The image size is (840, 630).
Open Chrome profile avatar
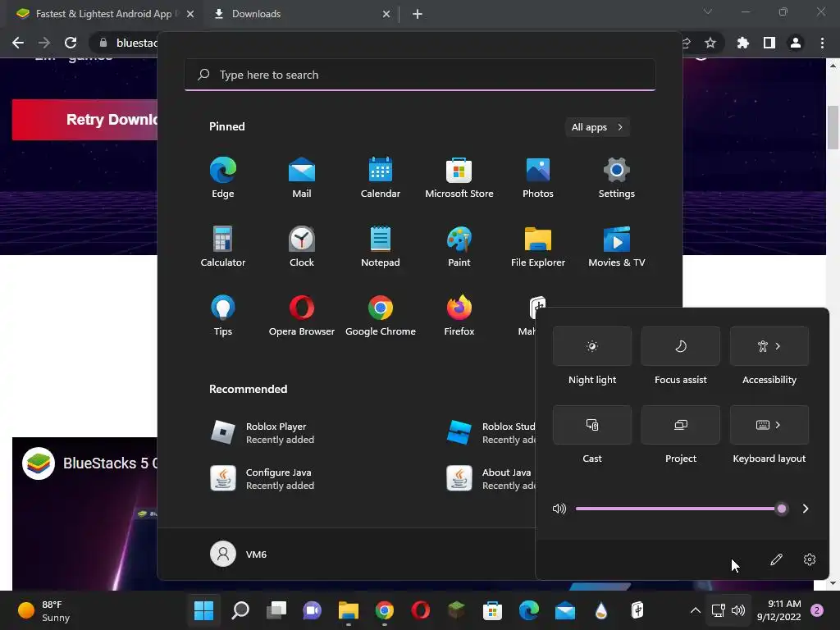point(796,43)
